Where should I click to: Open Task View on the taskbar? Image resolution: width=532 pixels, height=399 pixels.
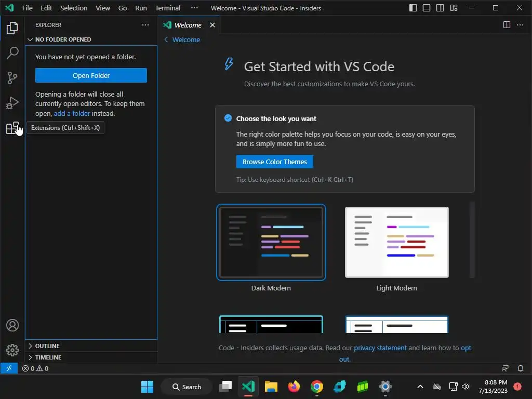[225, 387]
